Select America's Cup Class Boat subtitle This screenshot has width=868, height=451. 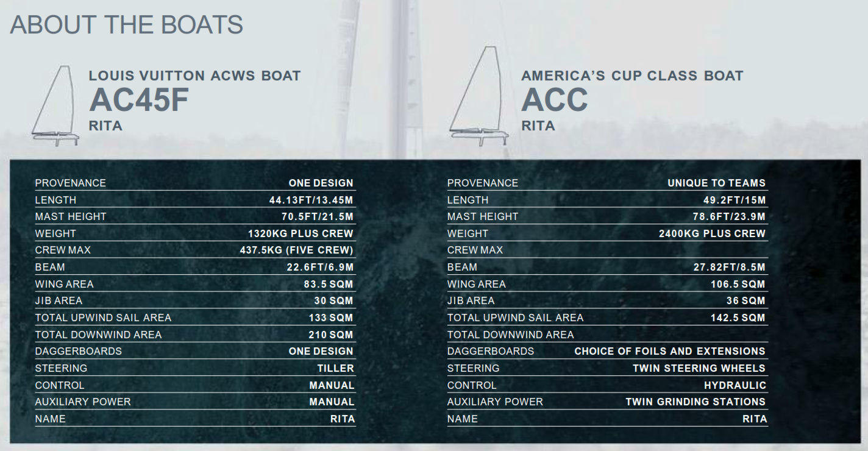click(633, 76)
